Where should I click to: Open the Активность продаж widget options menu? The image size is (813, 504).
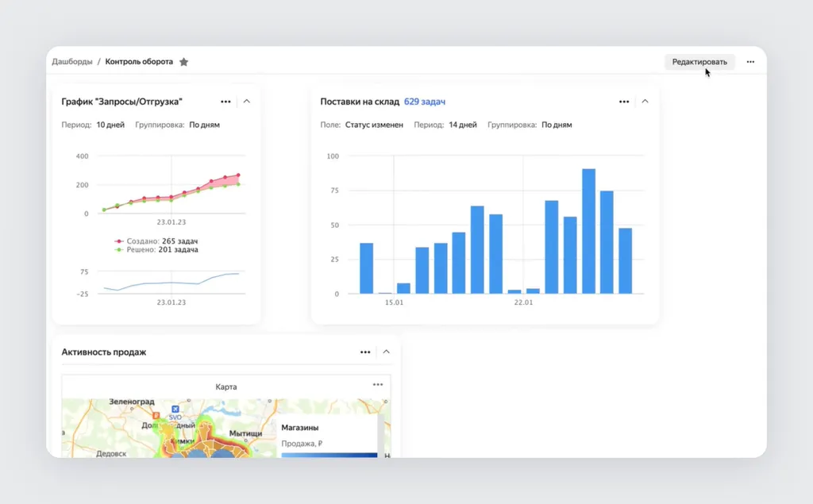point(365,352)
